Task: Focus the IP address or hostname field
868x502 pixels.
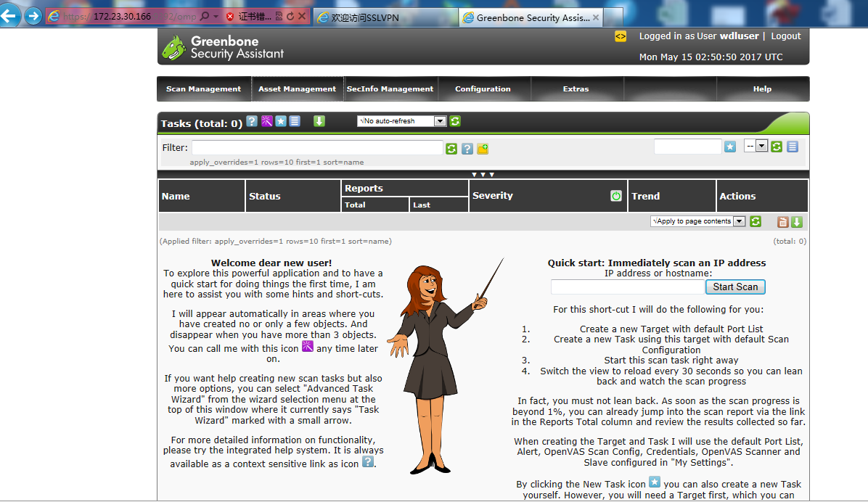Action: tap(616, 287)
